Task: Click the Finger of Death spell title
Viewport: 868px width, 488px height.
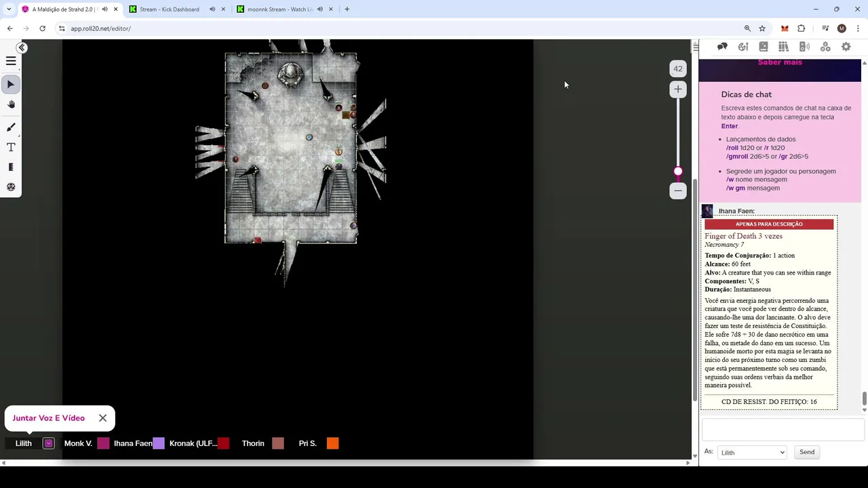Action: pos(743,236)
